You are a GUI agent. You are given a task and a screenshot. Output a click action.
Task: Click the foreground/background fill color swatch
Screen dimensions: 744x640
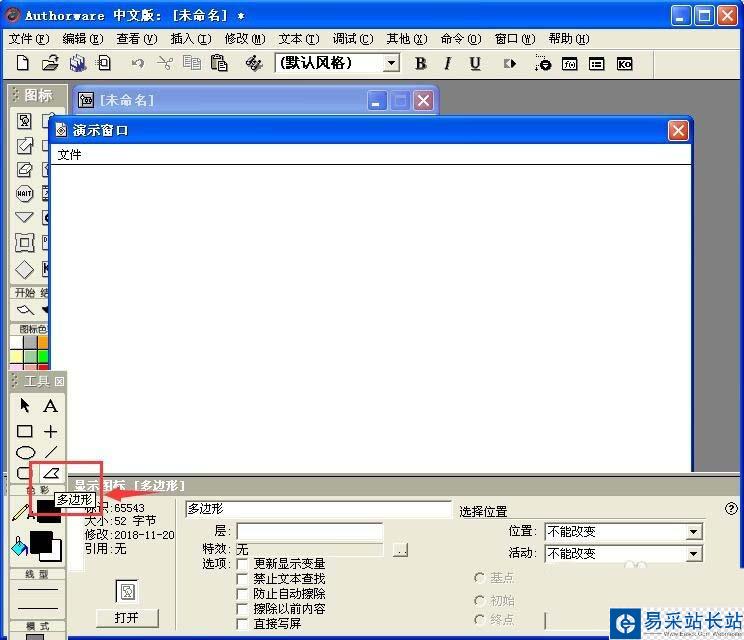tap(46, 546)
